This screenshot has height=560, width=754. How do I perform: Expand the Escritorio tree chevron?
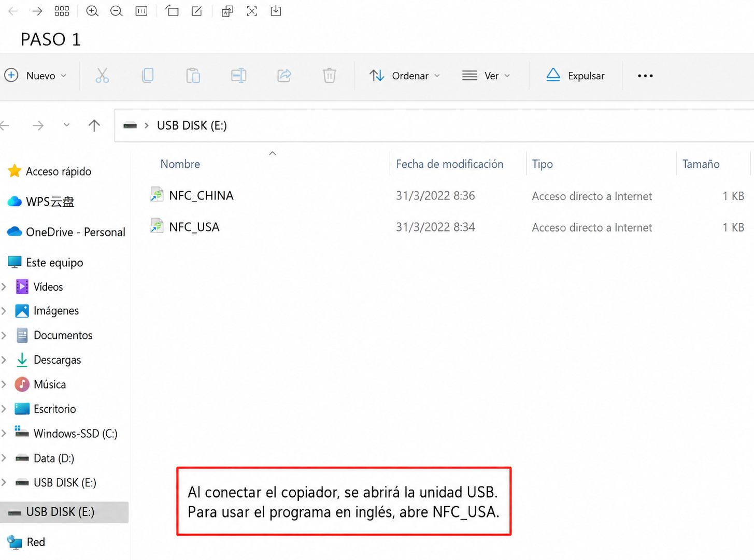point(4,409)
